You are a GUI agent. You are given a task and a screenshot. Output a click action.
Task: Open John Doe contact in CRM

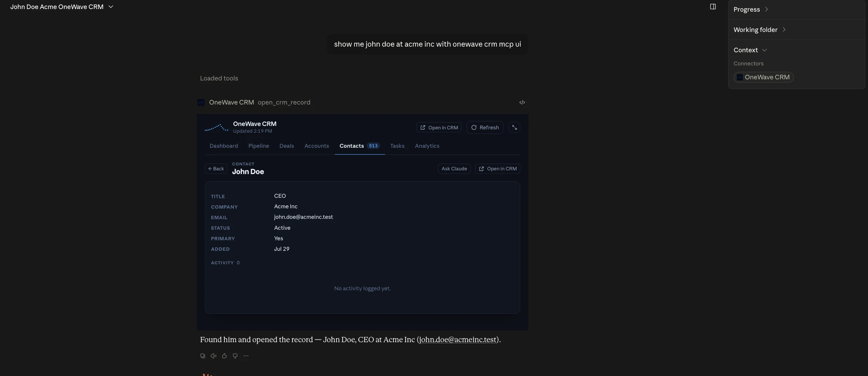pos(498,169)
